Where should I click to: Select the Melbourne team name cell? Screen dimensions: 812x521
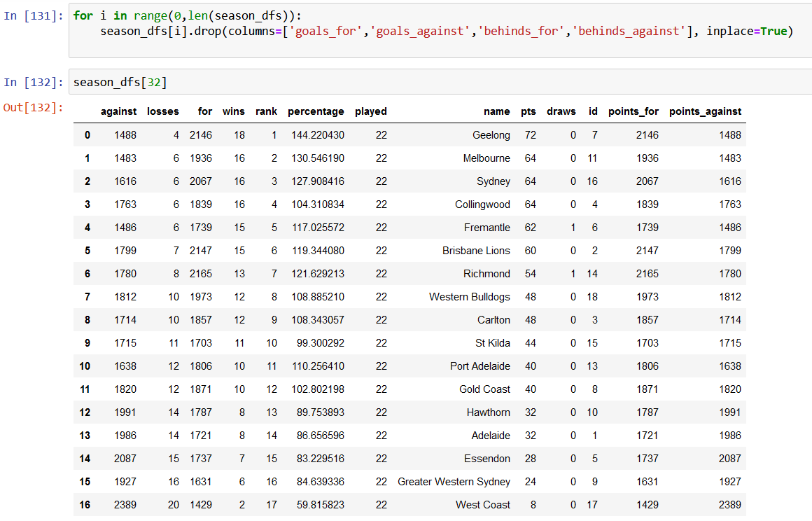point(486,158)
